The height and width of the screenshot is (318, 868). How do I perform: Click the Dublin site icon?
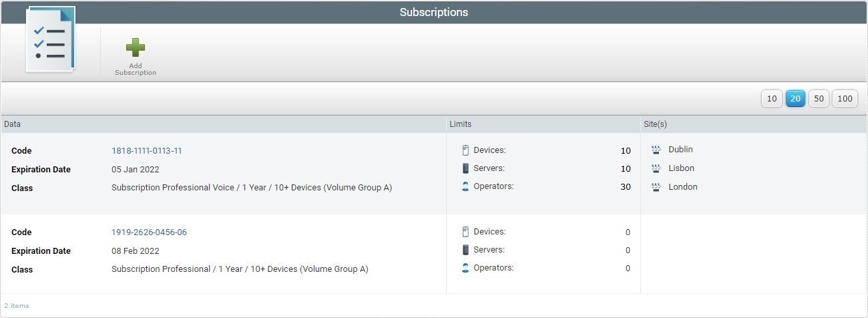656,150
